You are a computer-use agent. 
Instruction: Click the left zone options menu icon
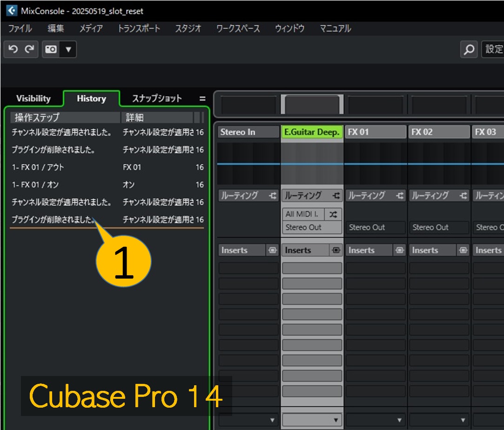(x=202, y=98)
